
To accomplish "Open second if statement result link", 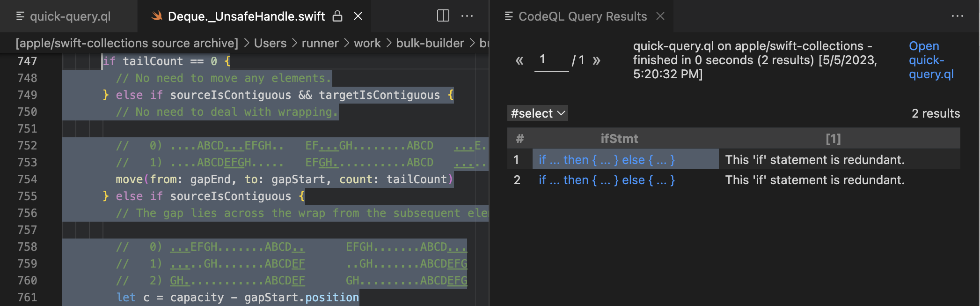I will coord(607,180).
